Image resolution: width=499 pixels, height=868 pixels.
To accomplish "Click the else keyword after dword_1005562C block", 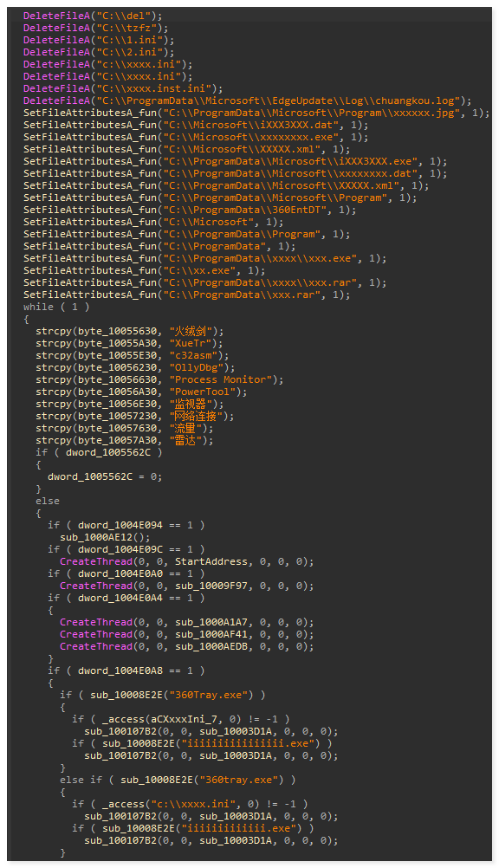I will pos(48,501).
